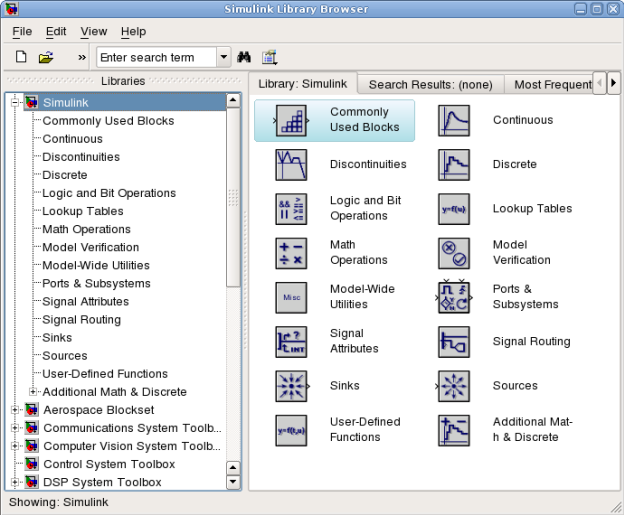Image resolution: width=624 pixels, height=515 pixels.
Task: Show more toolbar buttons via chevron
Action: click(x=82, y=58)
